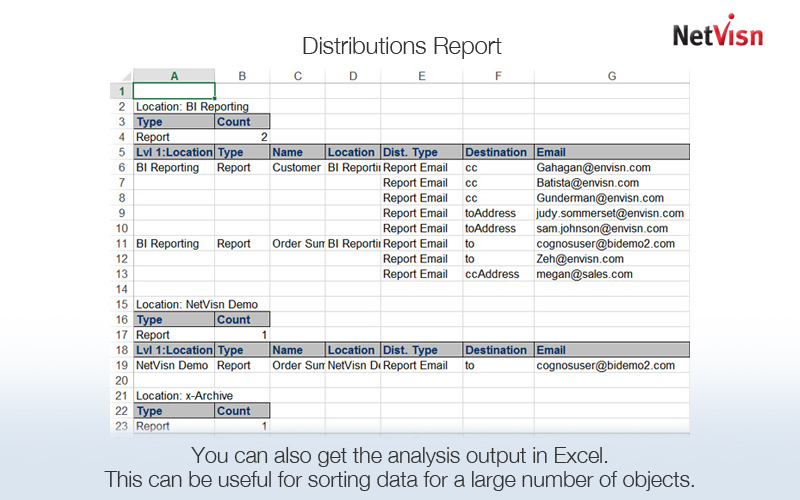This screenshot has width=800, height=500.
Task: Click the 'Count' header in row 22
Action: click(242, 411)
